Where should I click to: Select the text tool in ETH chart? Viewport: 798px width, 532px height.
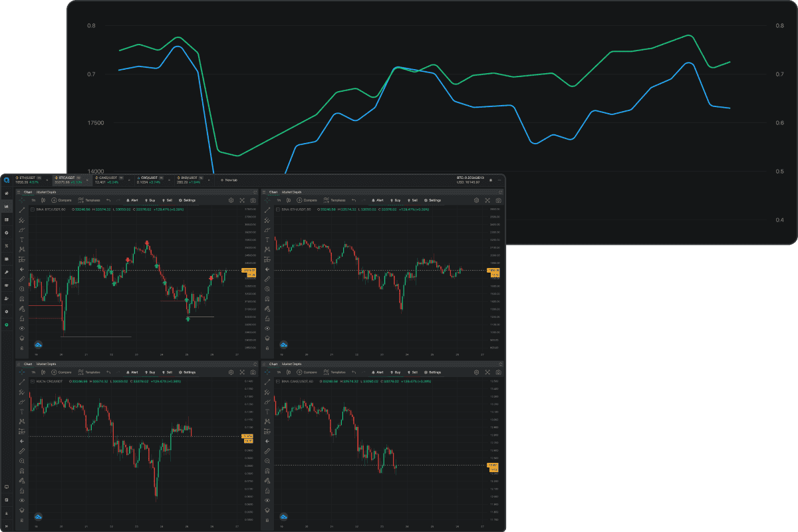tap(267, 239)
